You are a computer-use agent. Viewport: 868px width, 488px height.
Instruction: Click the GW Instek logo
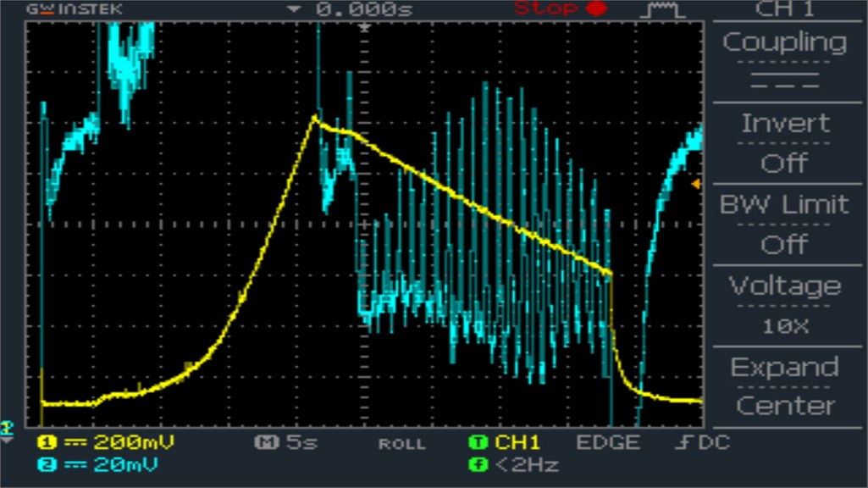[x=75, y=8]
